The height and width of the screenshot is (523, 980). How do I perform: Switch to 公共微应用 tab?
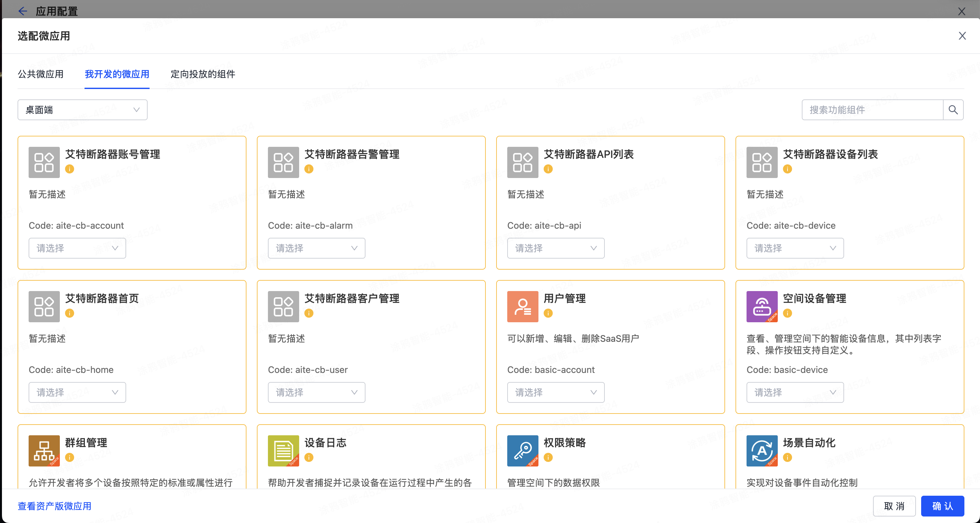(41, 74)
